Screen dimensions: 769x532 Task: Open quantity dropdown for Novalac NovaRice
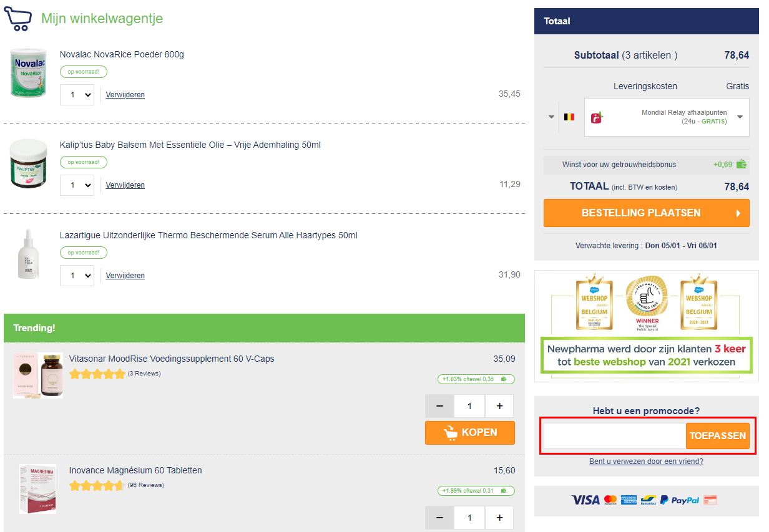(77, 95)
